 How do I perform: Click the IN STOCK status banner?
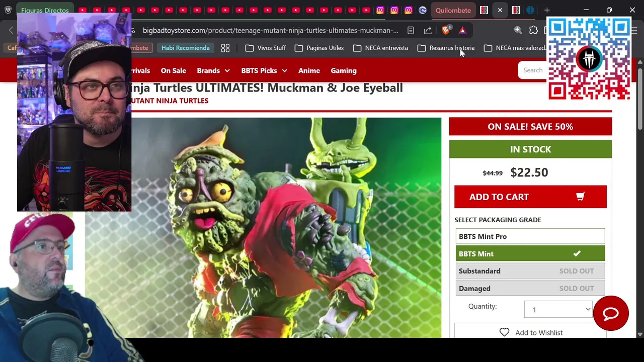point(530,149)
